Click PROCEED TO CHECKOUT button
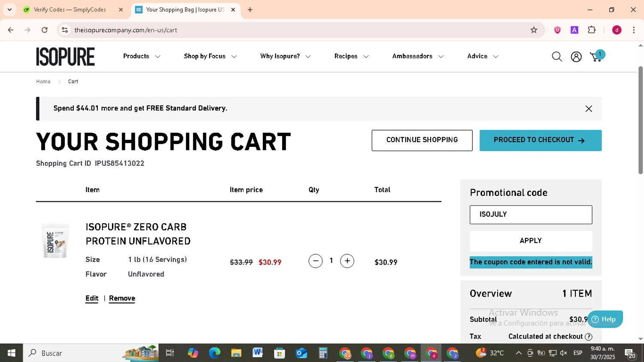The height and width of the screenshot is (362, 644). [541, 140]
